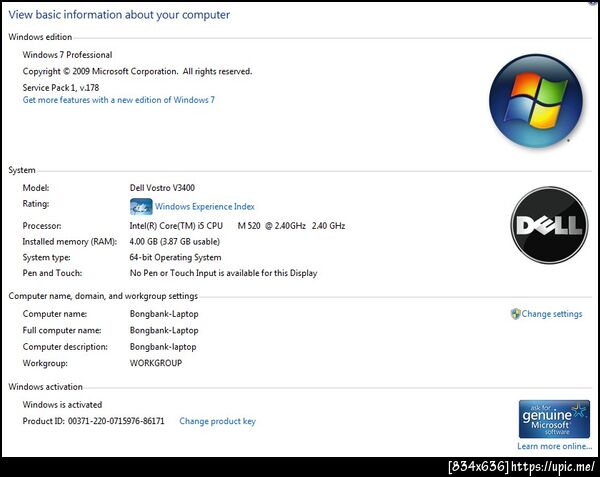This screenshot has width=600, height=477.
Task: Click the Computer name value Bongbank-Laptop
Action: click(x=164, y=314)
